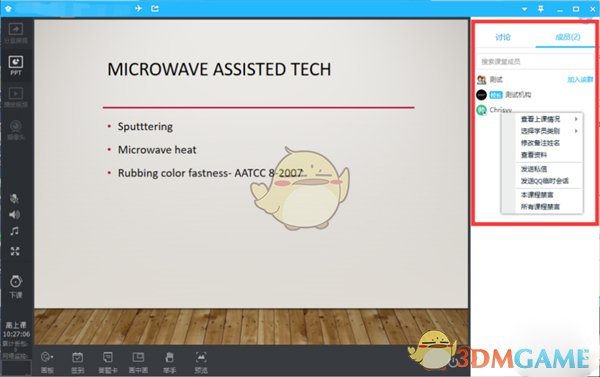Select 本课程禁言 in the context menu

point(537,195)
